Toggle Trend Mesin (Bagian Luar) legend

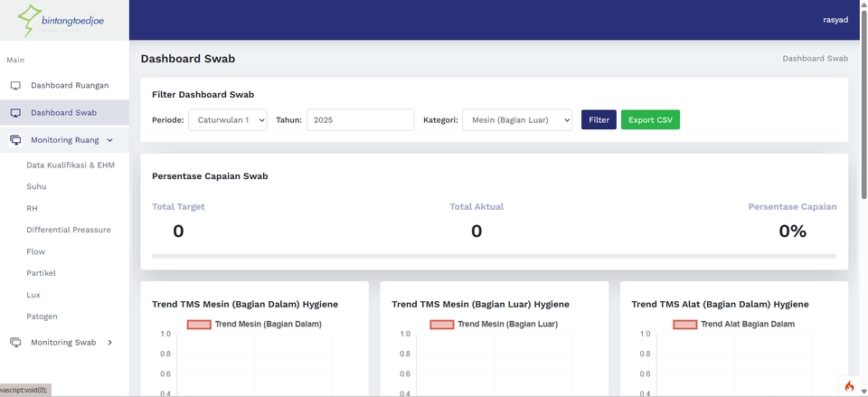pyautogui.click(x=494, y=324)
